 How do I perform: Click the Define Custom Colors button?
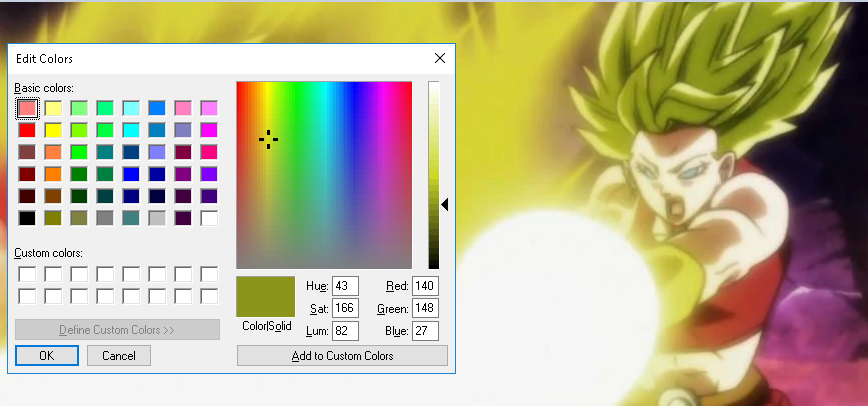pyautogui.click(x=117, y=330)
